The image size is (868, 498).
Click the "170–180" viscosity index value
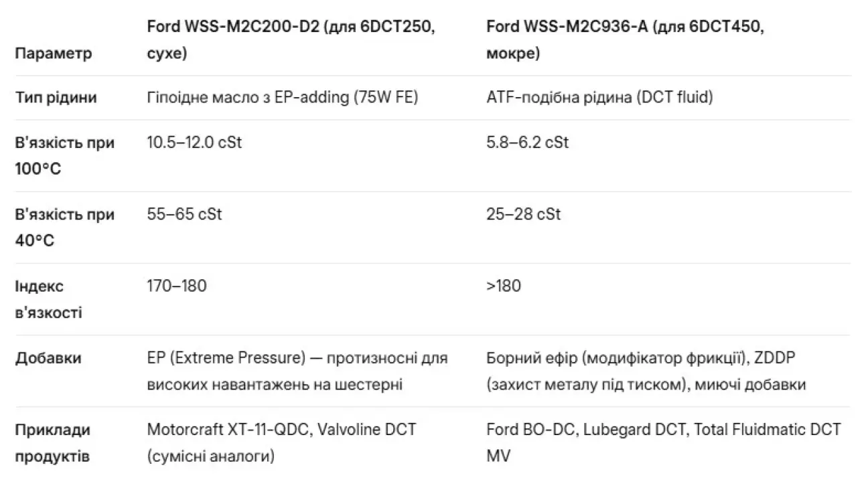click(177, 286)
